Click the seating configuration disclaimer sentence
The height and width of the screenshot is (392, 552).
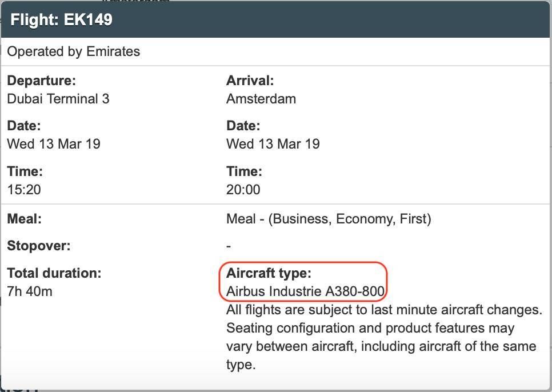[x=381, y=346]
